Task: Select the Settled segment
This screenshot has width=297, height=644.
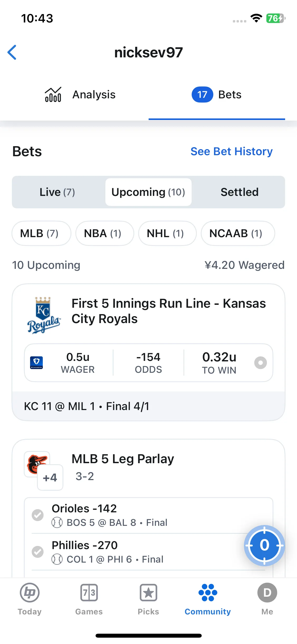Action: [239, 192]
